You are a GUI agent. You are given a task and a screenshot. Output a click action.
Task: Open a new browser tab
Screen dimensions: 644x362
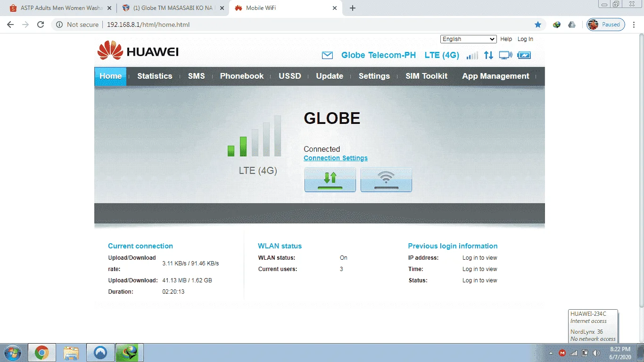click(353, 8)
